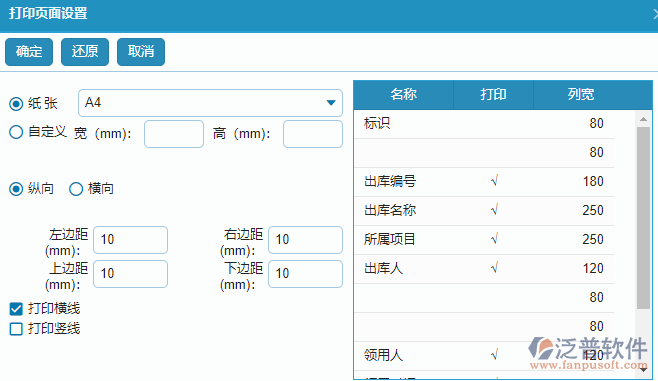This screenshot has width=658, height=381.
Task: Click the table scrollbar up arrow
Action: point(643,120)
